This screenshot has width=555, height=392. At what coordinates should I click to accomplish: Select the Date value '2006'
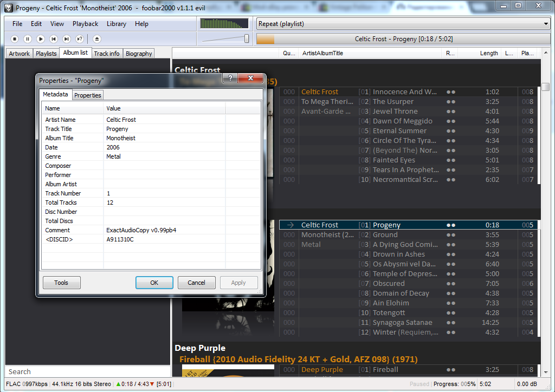point(113,147)
